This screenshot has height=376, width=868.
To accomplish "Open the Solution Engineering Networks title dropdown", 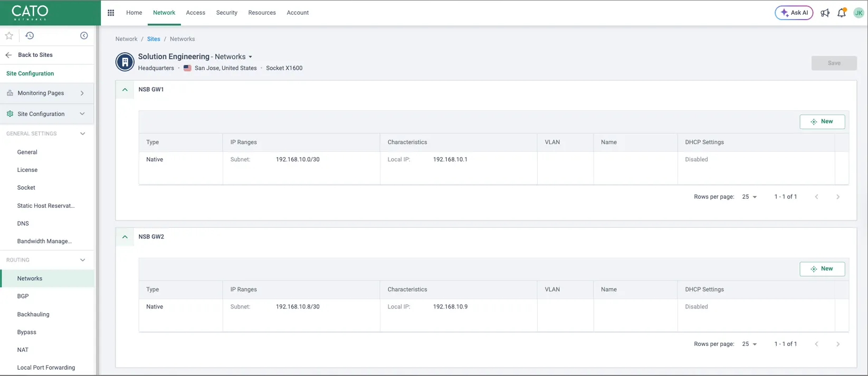I will (x=251, y=57).
